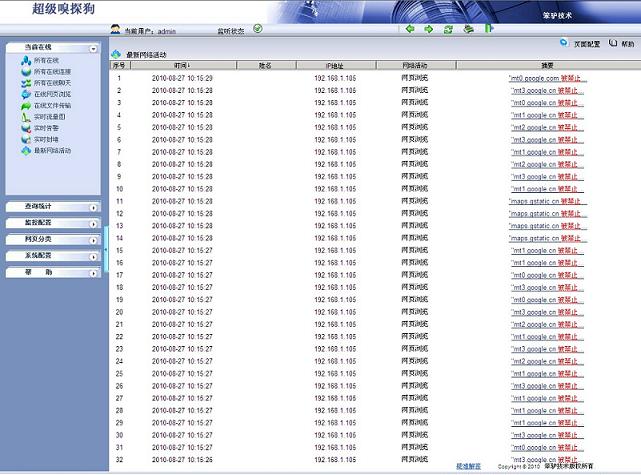Sort table by 时间 column header
This screenshot has width=641, height=475.
(181, 65)
